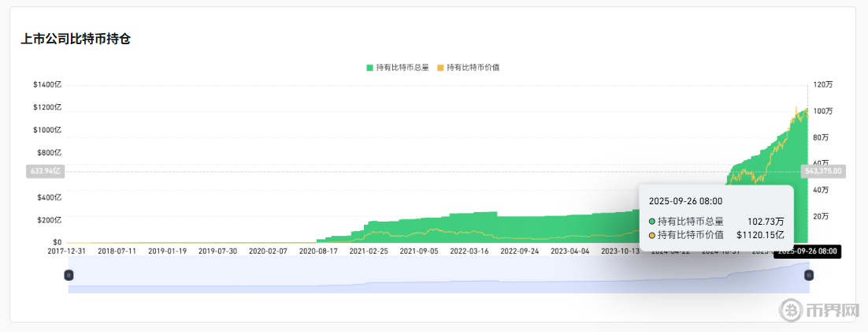Click the chart title 上市公司比特币持仓
This screenshot has width=868, height=332.
pos(76,39)
